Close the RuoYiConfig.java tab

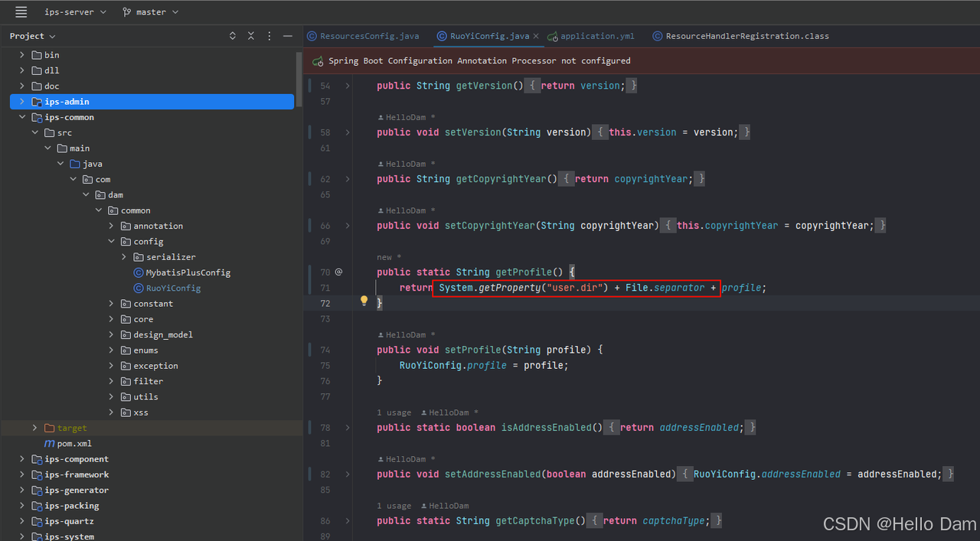pos(536,36)
